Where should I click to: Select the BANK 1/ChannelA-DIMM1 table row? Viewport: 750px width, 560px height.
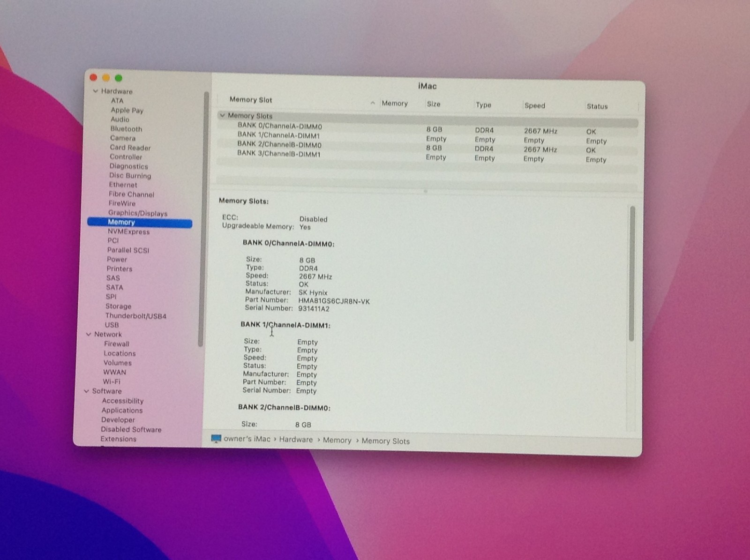click(427, 137)
